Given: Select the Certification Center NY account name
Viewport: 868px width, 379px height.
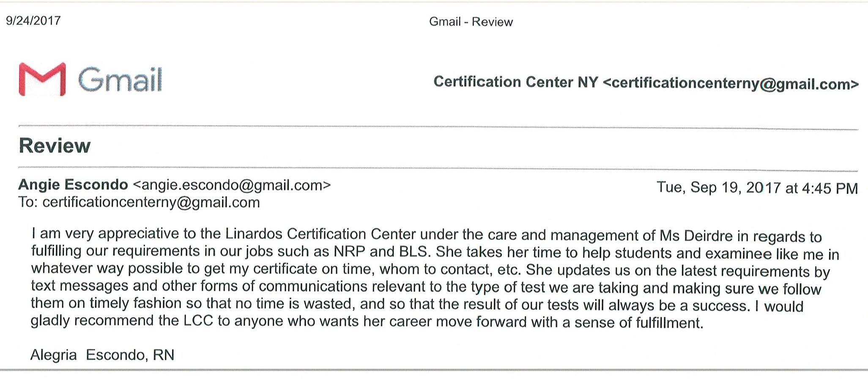Looking at the screenshot, I should (515, 82).
